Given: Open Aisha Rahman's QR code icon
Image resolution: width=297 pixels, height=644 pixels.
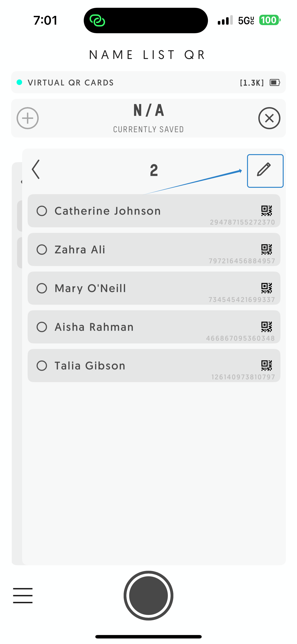Looking at the screenshot, I should 266,326.
